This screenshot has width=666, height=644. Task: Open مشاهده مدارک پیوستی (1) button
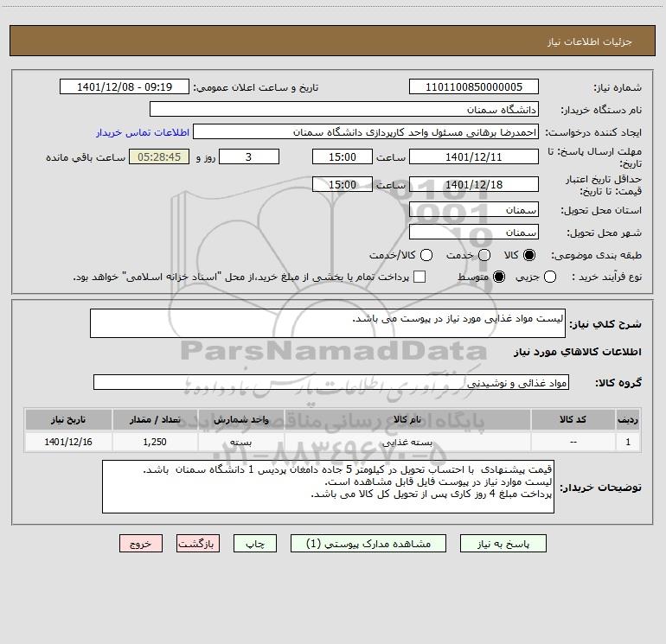[368, 544]
